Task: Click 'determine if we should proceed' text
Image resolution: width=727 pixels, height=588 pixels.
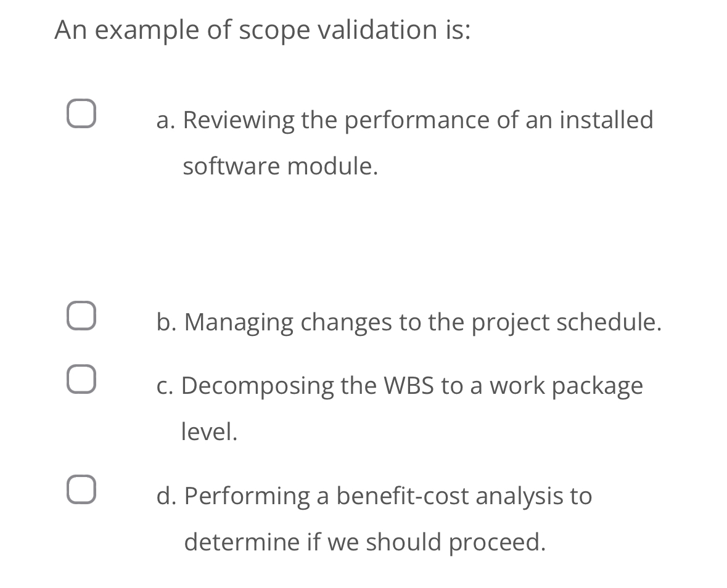Action: pos(364,542)
